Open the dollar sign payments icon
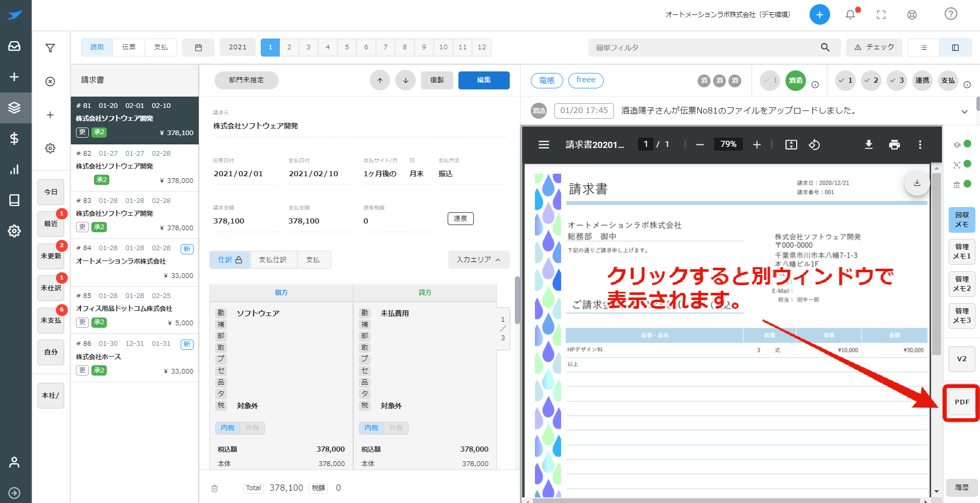This screenshot has width=980, height=503. pyautogui.click(x=14, y=138)
